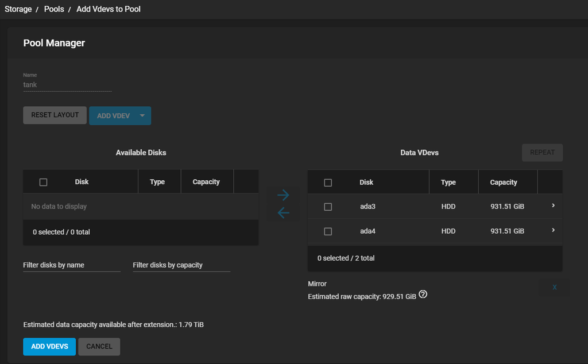The image size is (588, 364).
Task: Select the ada4 disk checkbox
Action: coord(328,231)
